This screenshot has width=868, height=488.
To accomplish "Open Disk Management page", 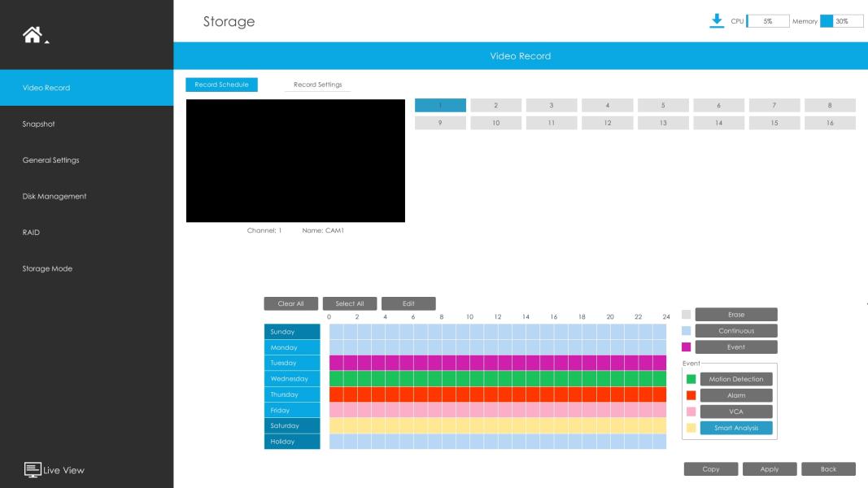I will point(86,196).
